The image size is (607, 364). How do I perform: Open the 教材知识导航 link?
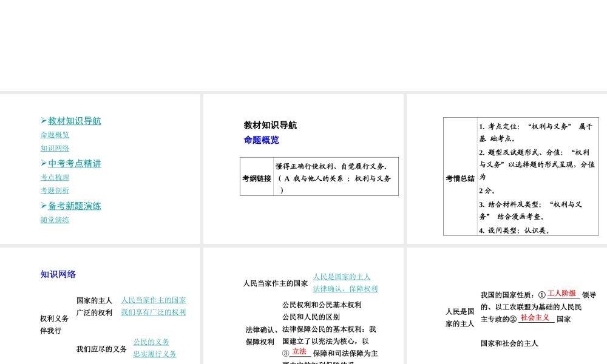(x=74, y=121)
